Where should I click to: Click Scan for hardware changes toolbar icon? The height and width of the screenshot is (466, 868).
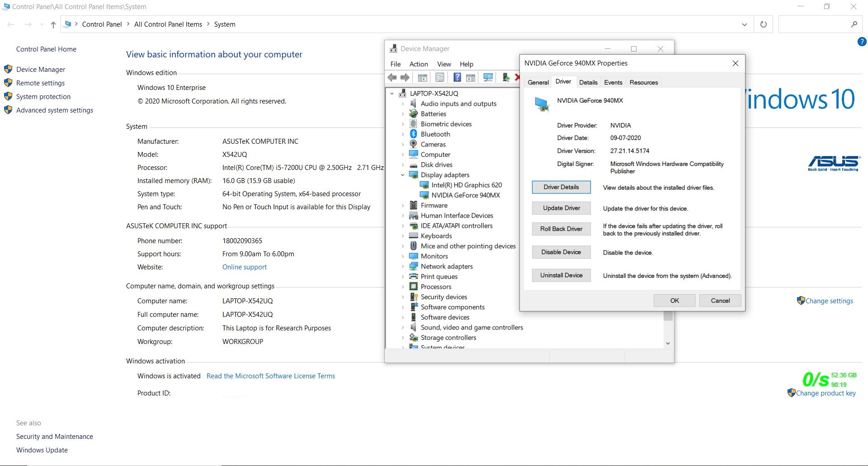(x=488, y=77)
